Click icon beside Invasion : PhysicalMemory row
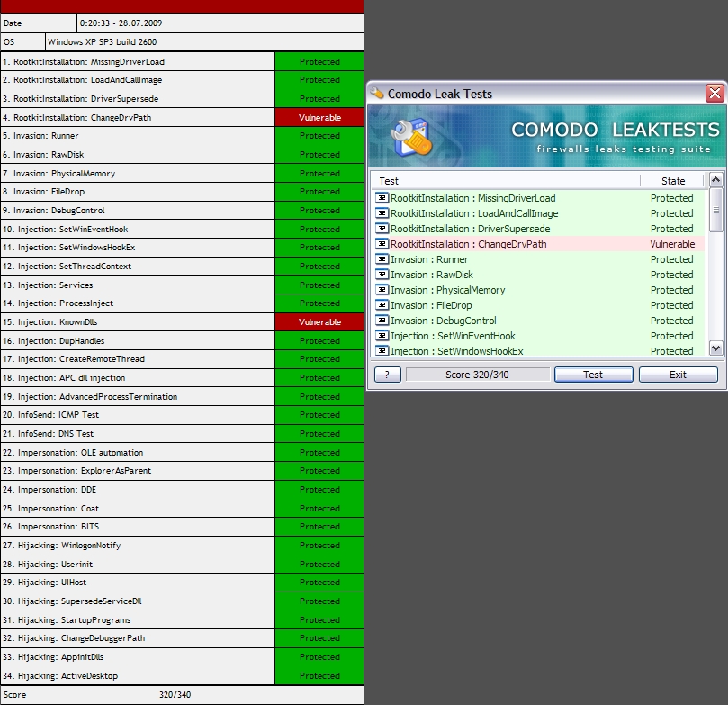This screenshot has width=728, height=705. [x=382, y=290]
